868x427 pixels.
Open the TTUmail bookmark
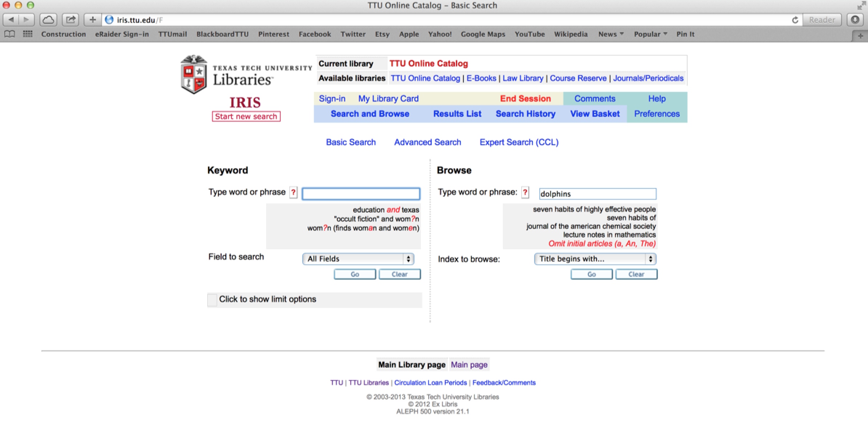172,34
